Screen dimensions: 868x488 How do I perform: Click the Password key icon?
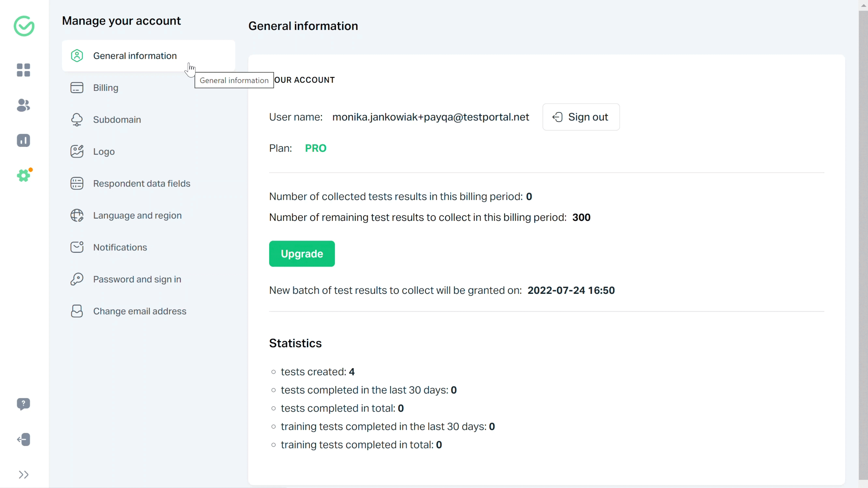pos(77,279)
